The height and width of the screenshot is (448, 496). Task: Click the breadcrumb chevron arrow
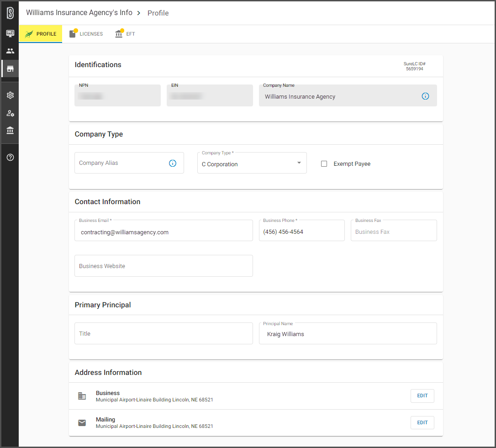pos(138,13)
